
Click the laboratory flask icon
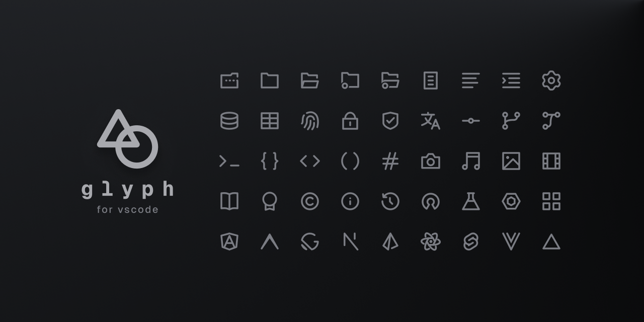coord(471,201)
